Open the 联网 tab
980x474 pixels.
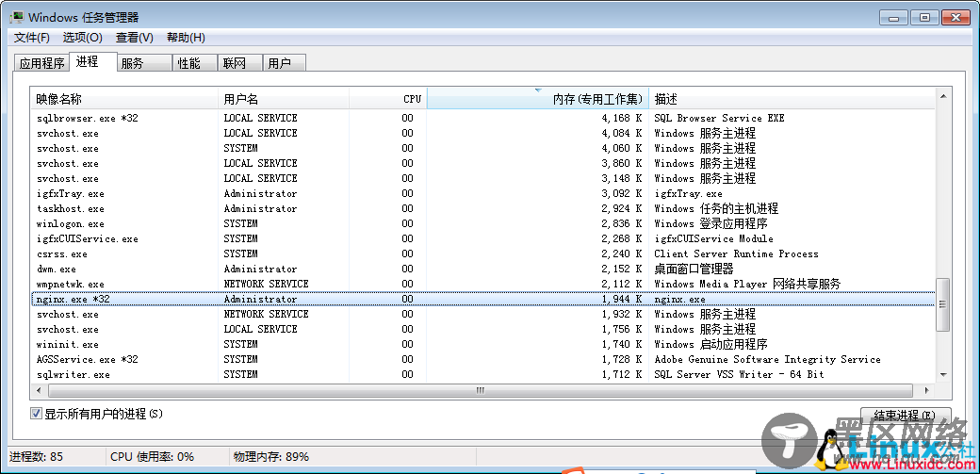[x=240, y=63]
